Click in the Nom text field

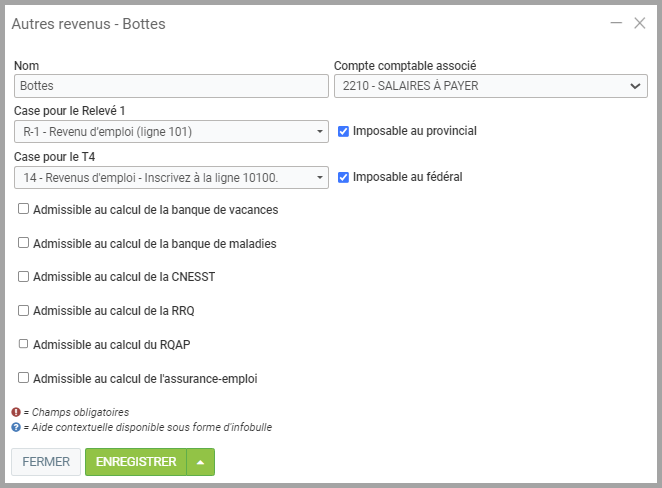click(x=171, y=87)
